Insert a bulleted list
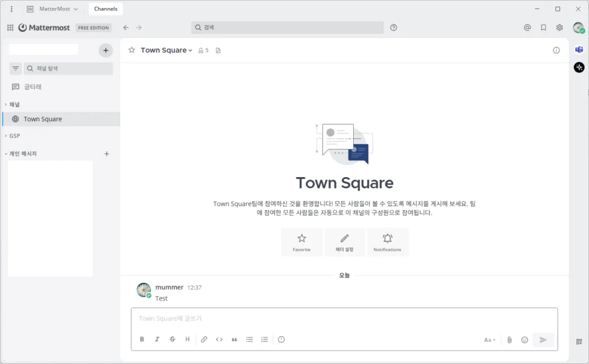This screenshot has height=364, width=589. 250,339
